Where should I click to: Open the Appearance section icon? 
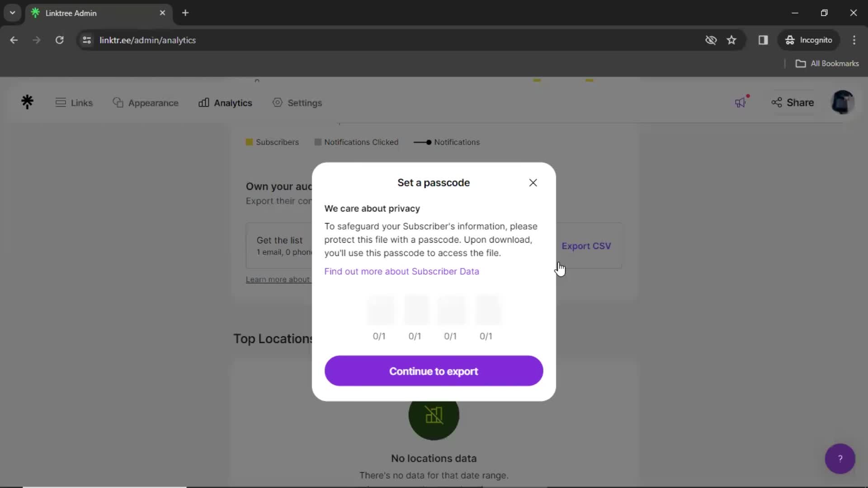click(x=118, y=103)
